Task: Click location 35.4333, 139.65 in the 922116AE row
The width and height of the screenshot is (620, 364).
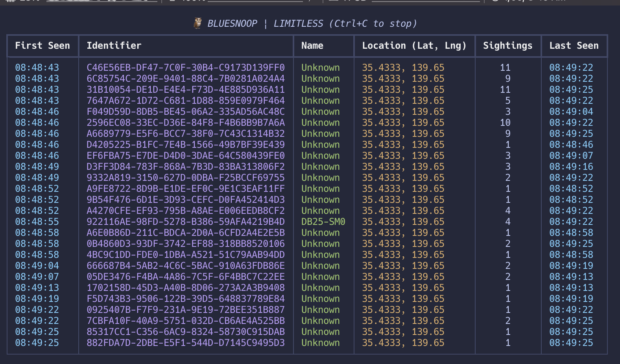Action: [403, 222]
